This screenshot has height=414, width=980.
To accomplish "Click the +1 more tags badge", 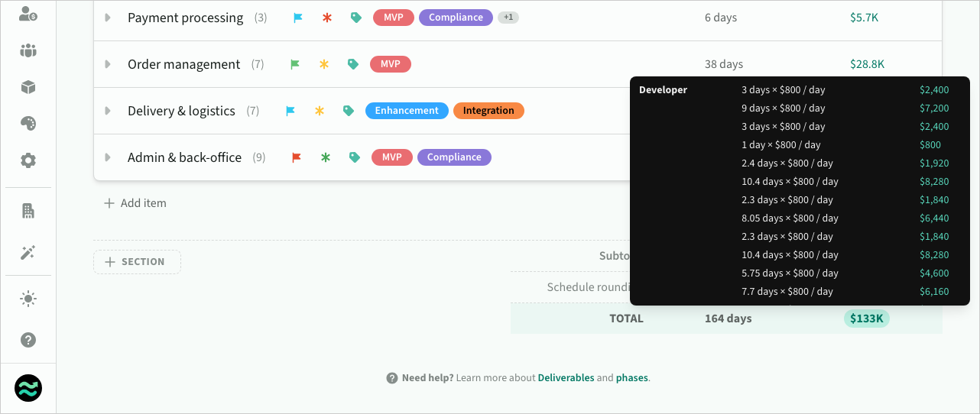I will point(508,18).
